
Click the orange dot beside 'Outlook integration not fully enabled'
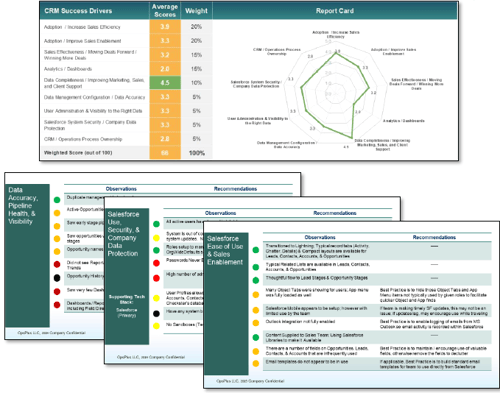pyautogui.click(x=256, y=323)
